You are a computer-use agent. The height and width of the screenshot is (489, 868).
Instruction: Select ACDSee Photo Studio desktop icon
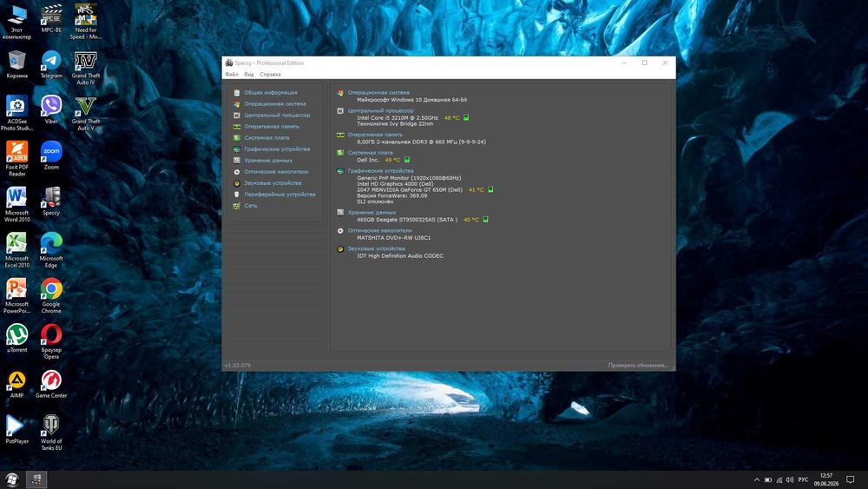(x=16, y=113)
